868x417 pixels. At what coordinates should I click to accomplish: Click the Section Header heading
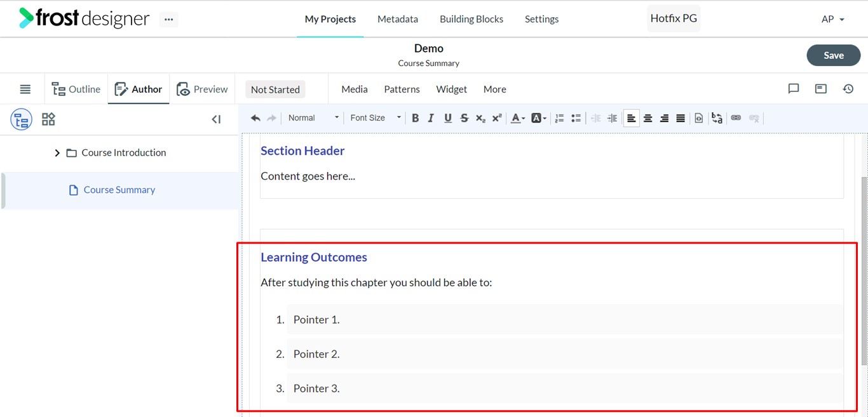pos(302,151)
